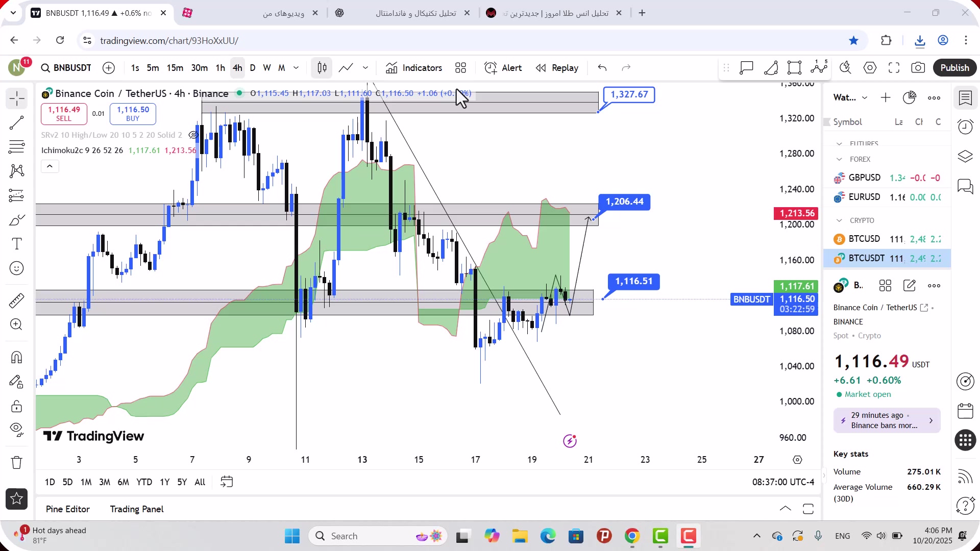Start bar Replay mode
This screenshot has height=551, width=980.
(557, 68)
